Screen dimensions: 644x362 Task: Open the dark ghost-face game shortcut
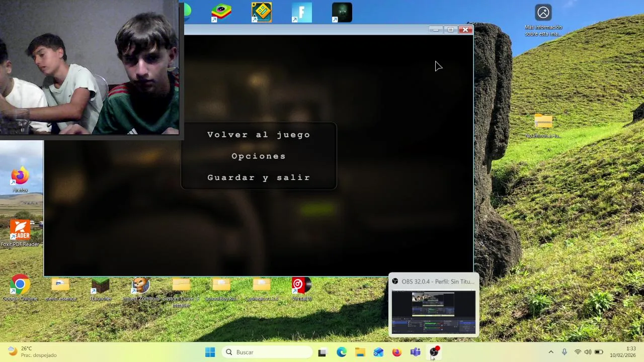pyautogui.click(x=342, y=13)
